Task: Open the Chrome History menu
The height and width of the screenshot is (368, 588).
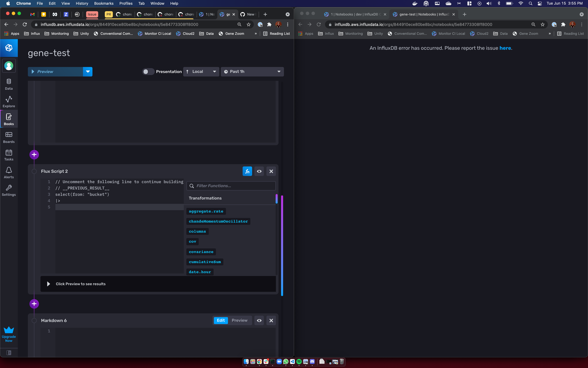Action: 82,3
